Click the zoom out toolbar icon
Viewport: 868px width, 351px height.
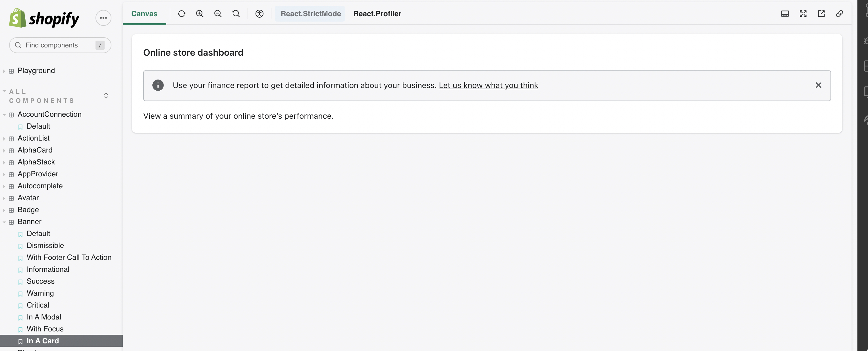(x=218, y=13)
